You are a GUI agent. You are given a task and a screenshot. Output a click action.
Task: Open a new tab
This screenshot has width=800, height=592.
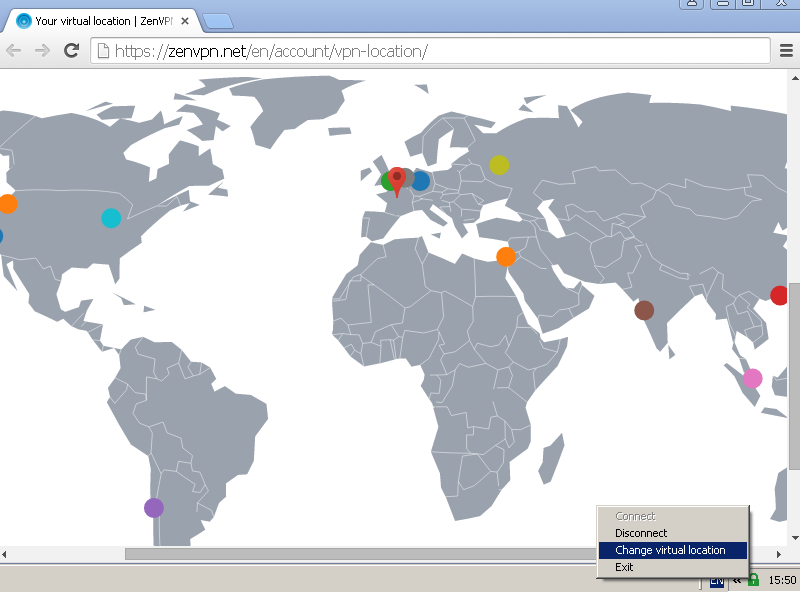pyautogui.click(x=218, y=21)
